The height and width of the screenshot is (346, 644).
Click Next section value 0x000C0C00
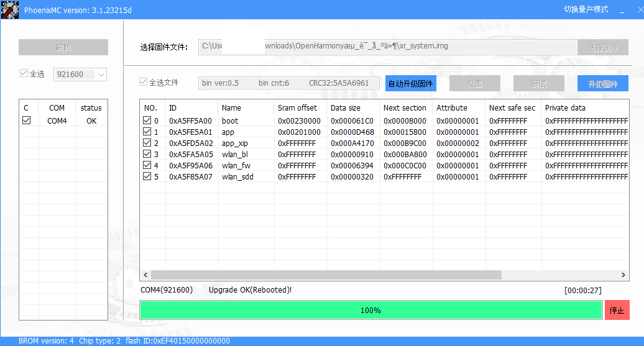tap(405, 165)
